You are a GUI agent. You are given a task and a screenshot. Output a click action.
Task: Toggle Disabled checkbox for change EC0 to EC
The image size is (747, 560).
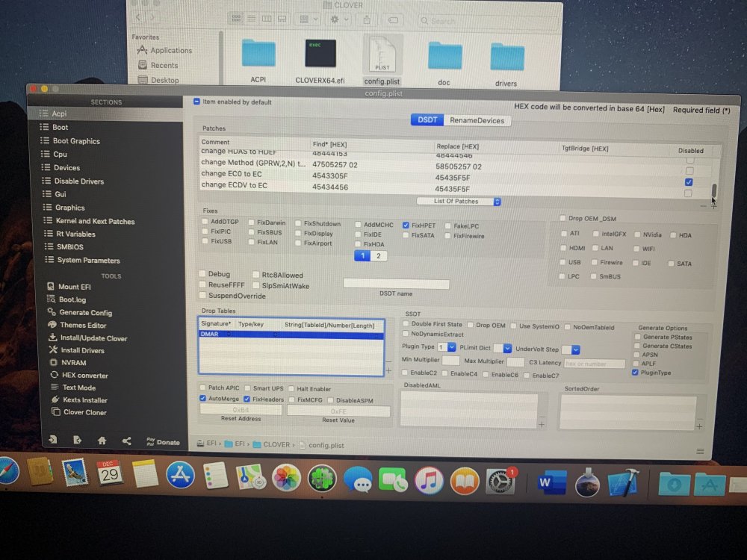click(689, 182)
